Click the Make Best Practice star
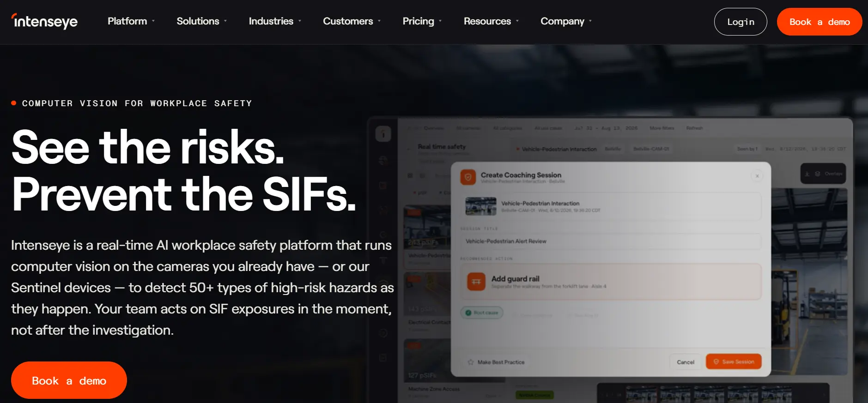 pyautogui.click(x=471, y=362)
